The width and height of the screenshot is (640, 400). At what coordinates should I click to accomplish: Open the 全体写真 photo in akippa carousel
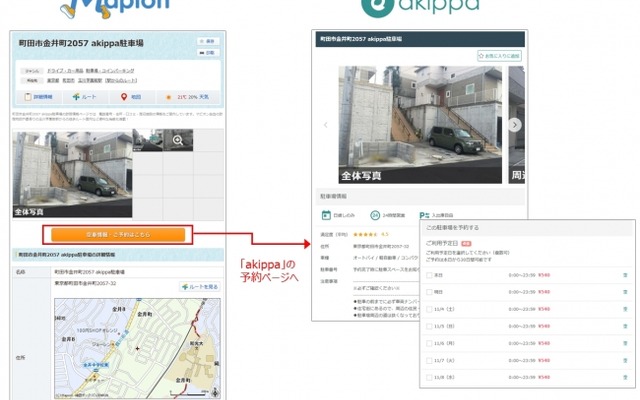click(x=420, y=125)
